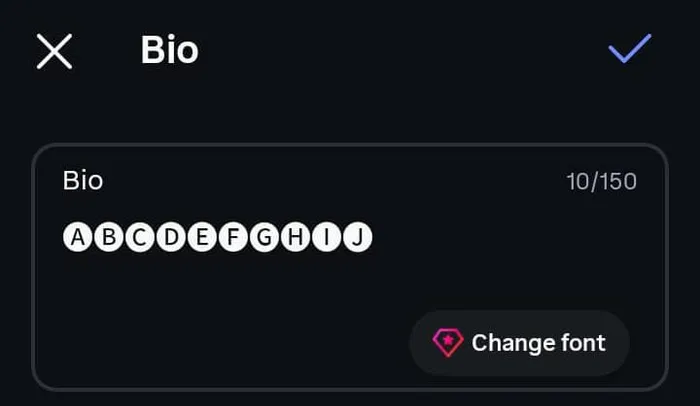The image size is (700, 406).
Task: Place cursor on the circled letter I
Action: click(x=326, y=237)
